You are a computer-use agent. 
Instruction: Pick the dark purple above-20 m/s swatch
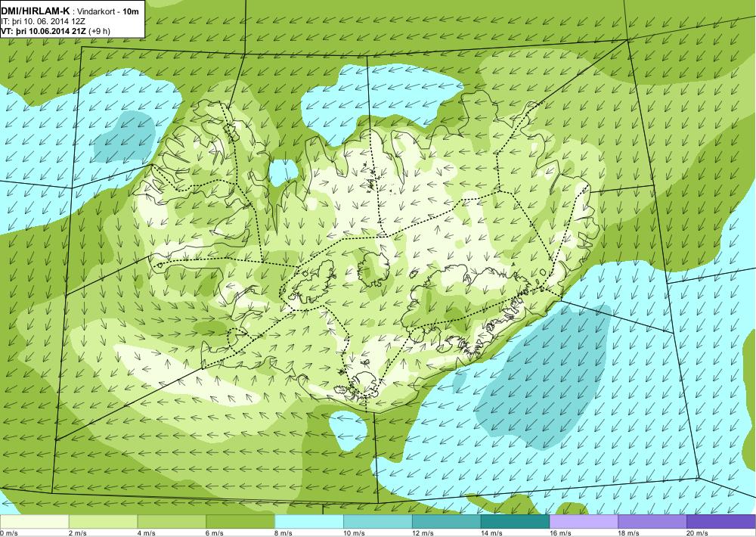(720, 522)
